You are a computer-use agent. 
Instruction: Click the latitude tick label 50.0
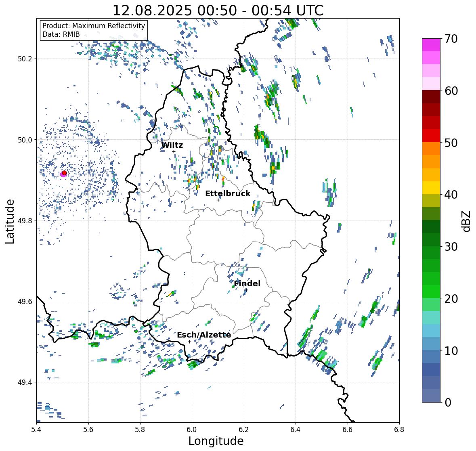coord(25,140)
